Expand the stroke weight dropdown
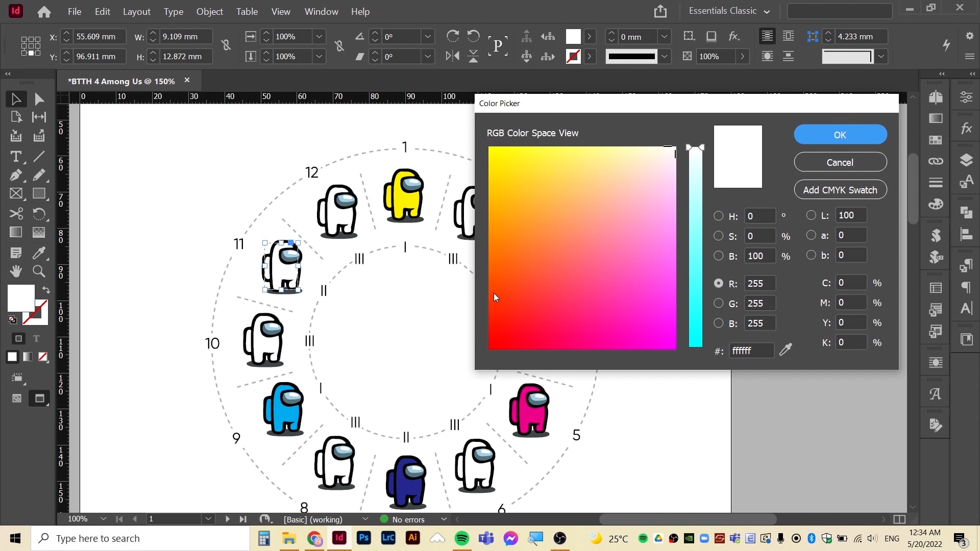Image resolution: width=980 pixels, height=551 pixels. [664, 37]
